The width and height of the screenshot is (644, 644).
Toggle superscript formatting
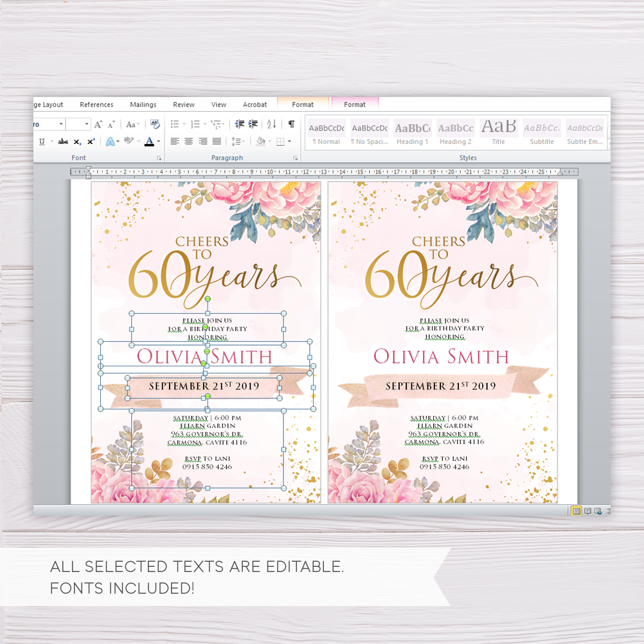(x=91, y=141)
